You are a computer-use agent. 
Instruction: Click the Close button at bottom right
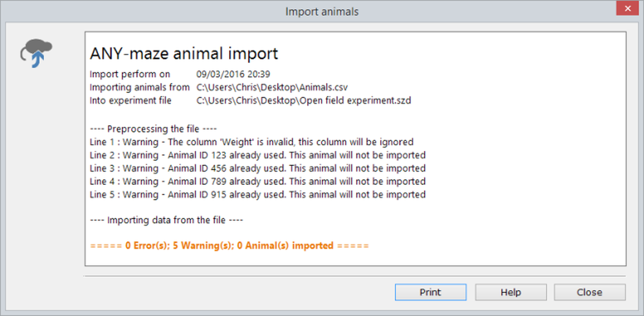point(589,292)
